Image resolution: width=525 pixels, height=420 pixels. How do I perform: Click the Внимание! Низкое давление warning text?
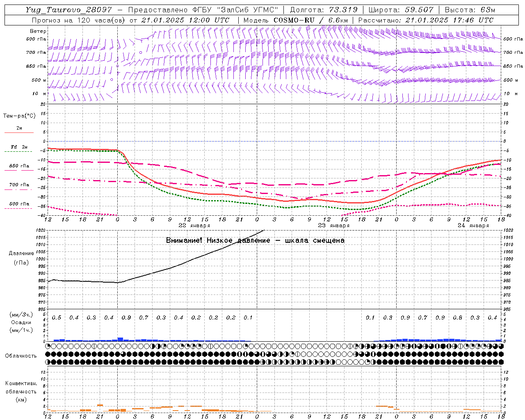255,240
